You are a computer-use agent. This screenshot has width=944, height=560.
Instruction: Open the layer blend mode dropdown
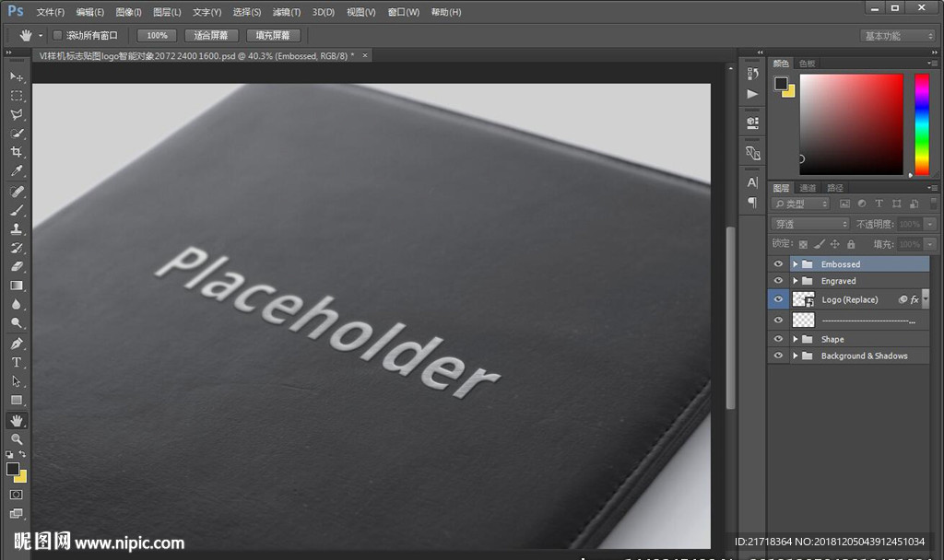(x=809, y=224)
